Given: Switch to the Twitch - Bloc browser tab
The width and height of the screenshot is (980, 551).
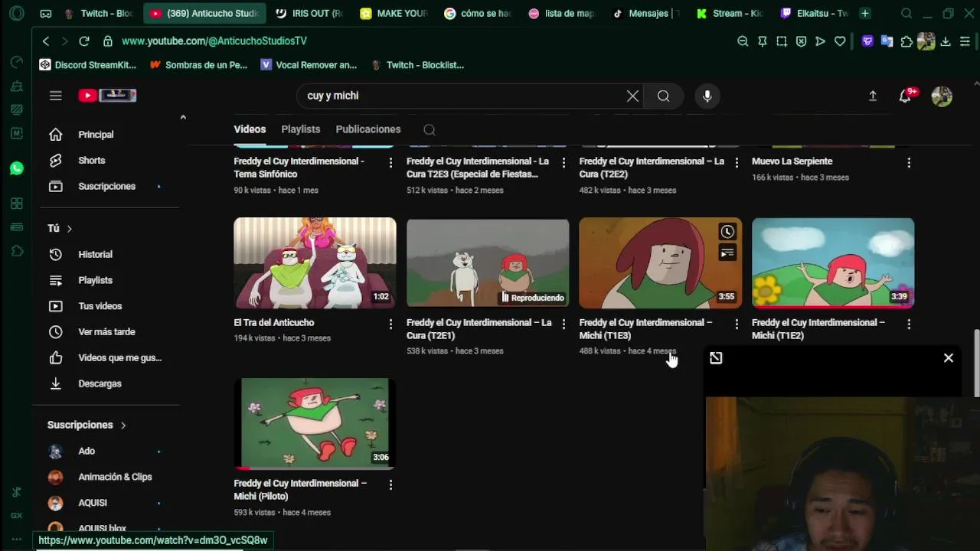Looking at the screenshot, I should 99,14.
